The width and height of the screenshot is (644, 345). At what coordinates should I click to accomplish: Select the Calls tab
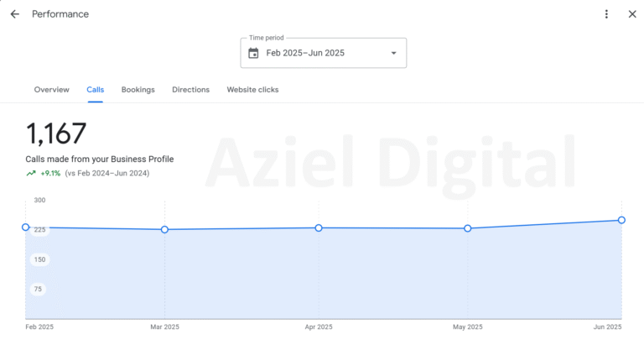point(95,90)
